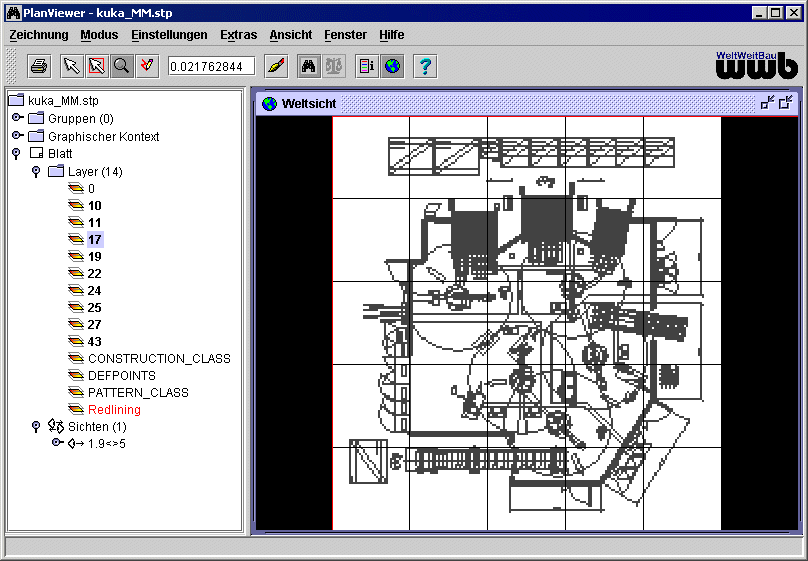
Task: Select the CONSTRUCTION_CLASS layer label
Action: (x=159, y=359)
